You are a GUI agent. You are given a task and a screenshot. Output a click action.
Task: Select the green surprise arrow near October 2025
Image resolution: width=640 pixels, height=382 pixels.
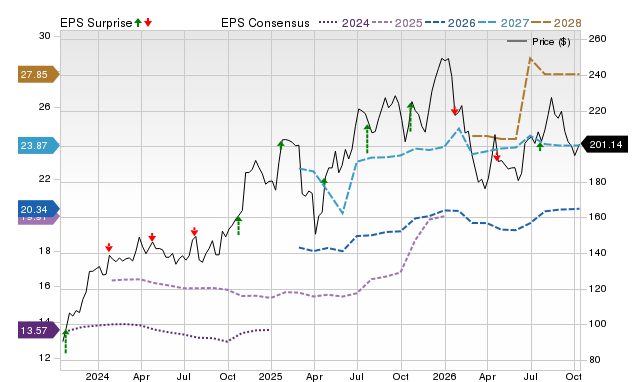pyautogui.click(x=411, y=117)
